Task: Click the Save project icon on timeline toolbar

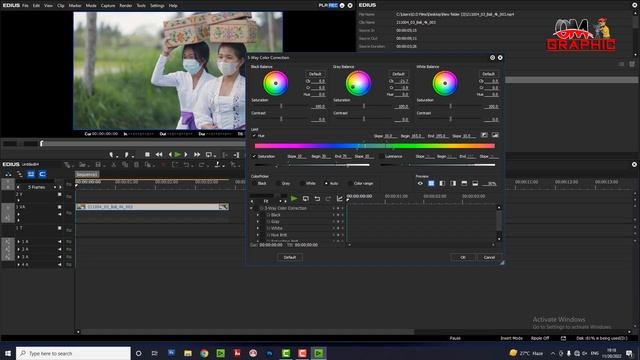Action: pyautogui.click(x=98, y=164)
